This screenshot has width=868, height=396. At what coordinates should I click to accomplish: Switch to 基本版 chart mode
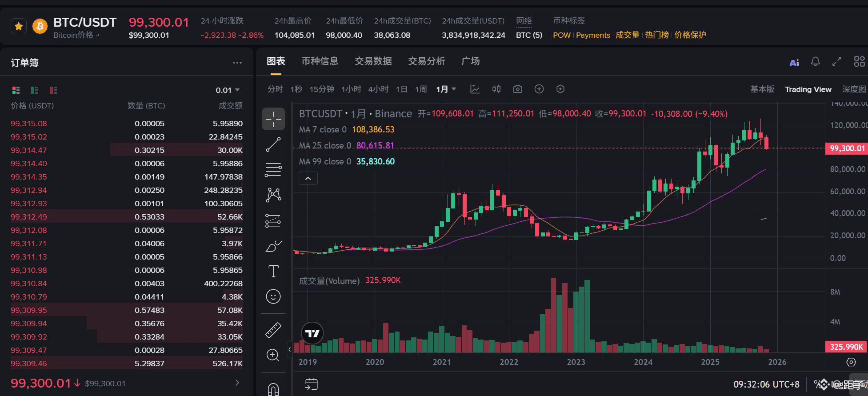tap(762, 89)
